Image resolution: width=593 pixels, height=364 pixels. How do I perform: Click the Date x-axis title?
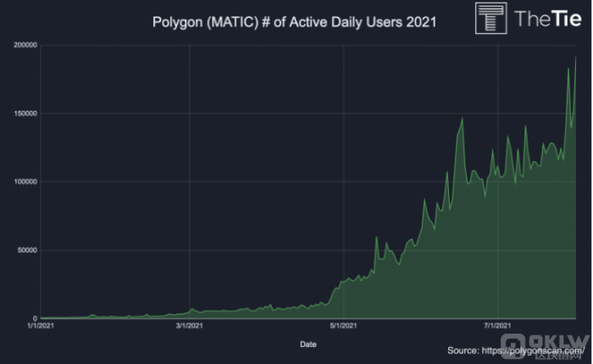308,345
